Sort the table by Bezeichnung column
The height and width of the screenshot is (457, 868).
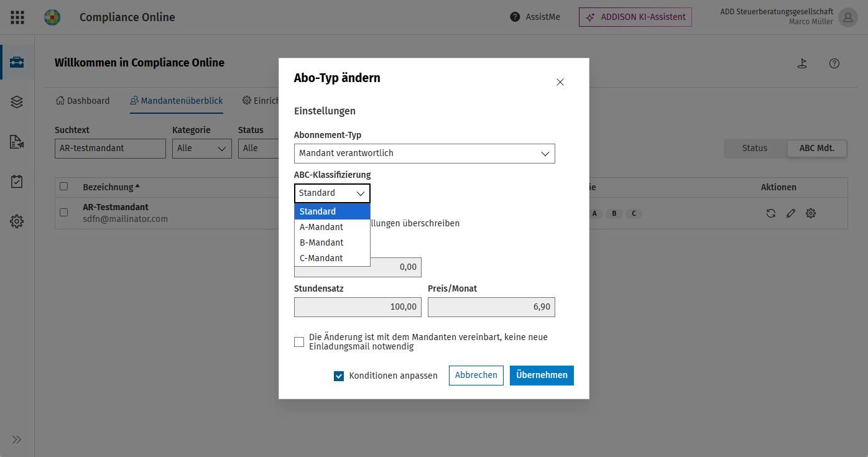pyautogui.click(x=111, y=187)
